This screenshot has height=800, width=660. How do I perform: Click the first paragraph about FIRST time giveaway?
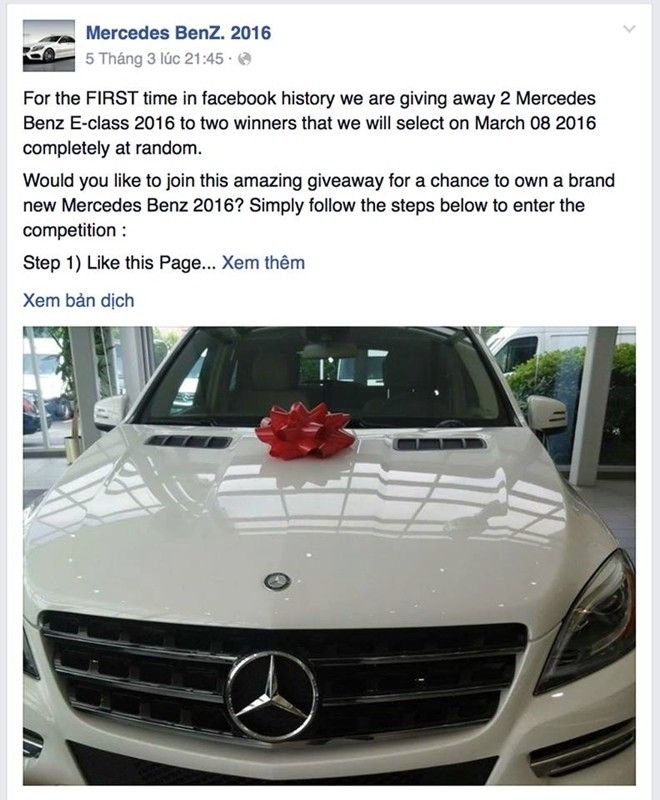point(309,123)
